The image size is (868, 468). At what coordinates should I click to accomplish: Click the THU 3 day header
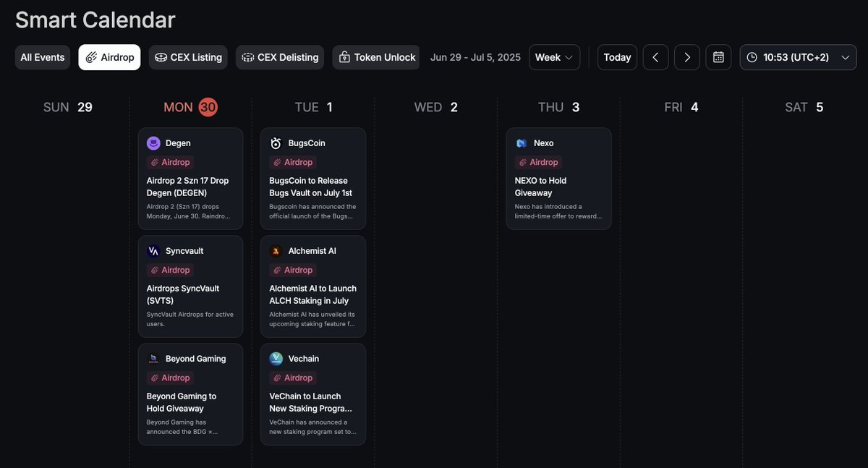click(558, 107)
